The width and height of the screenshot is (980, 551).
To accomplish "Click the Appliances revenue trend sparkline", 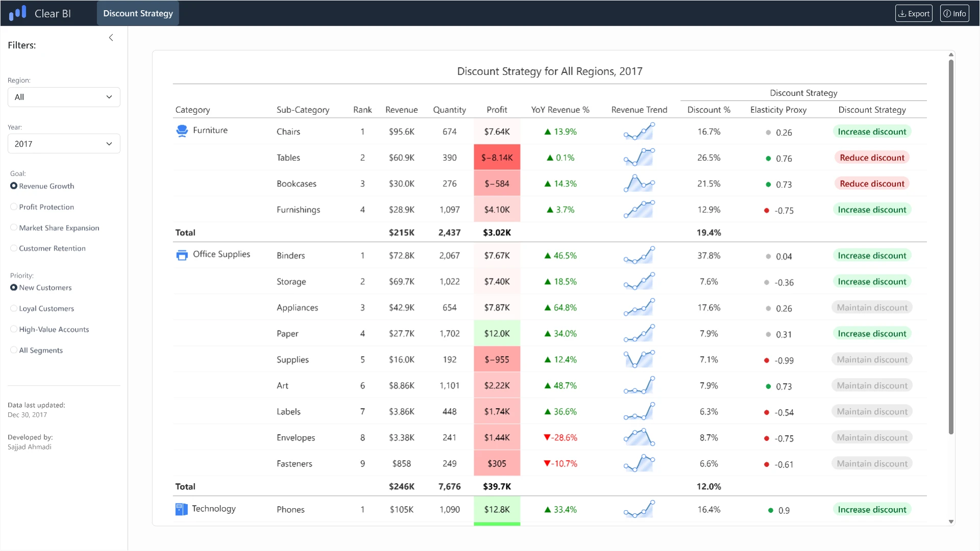I will pyautogui.click(x=639, y=308).
